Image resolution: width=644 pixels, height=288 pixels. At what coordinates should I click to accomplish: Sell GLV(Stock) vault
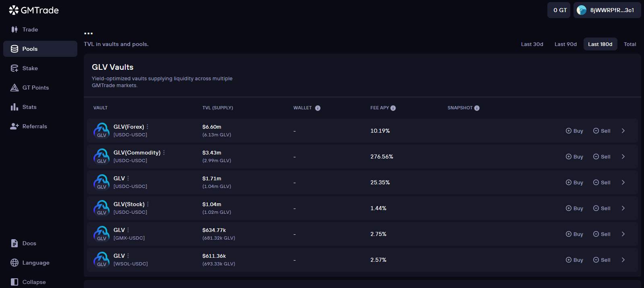[x=602, y=208]
